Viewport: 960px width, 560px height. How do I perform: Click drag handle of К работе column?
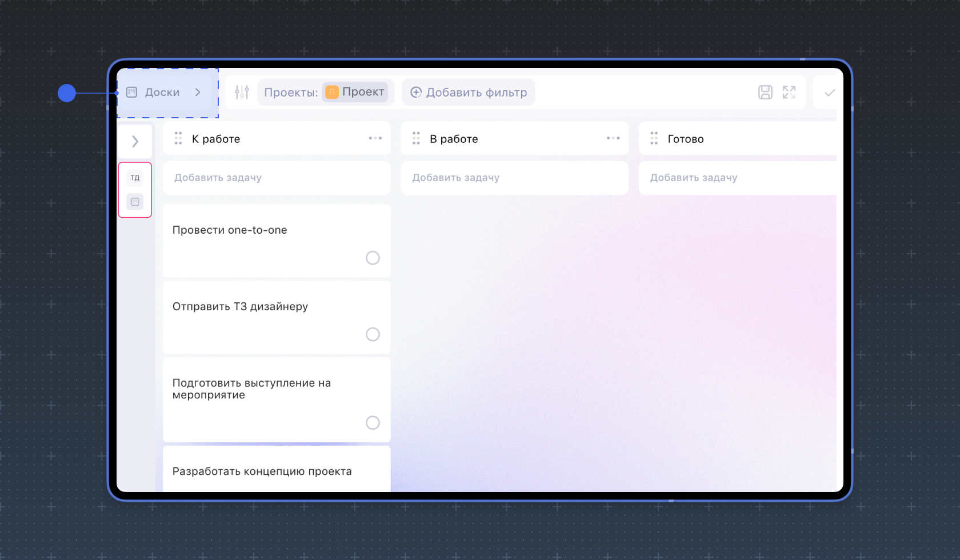point(178,138)
